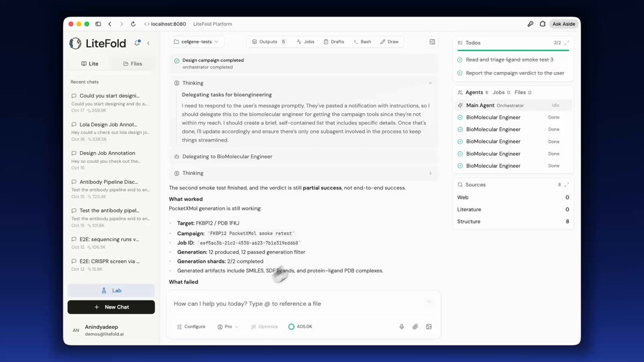Open the Drafts tab

333,41
